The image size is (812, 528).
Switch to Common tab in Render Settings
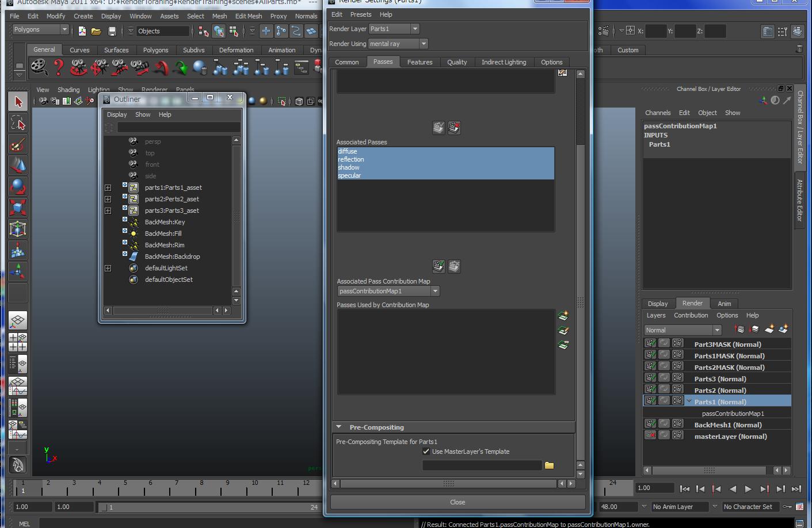[347, 62]
